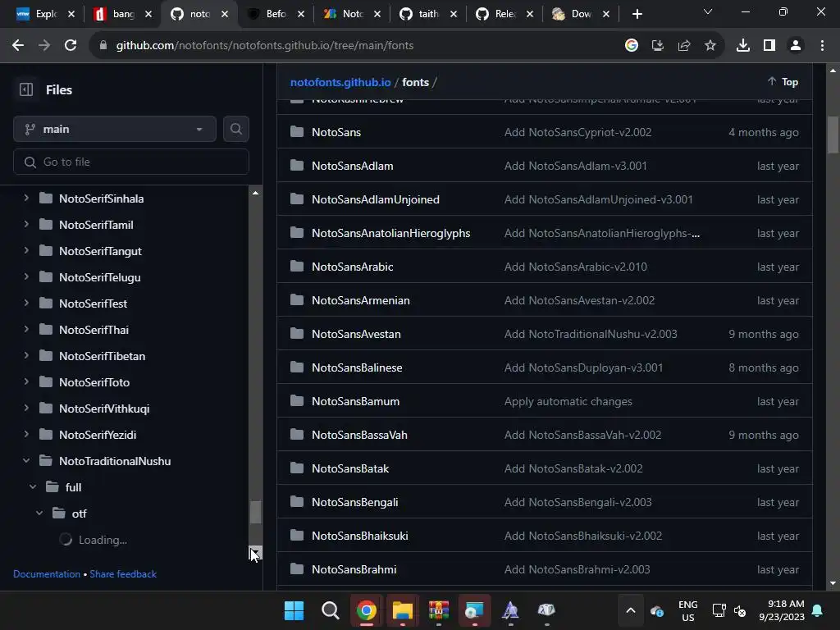Click the file tree scroll-down arrow
840x630 pixels.
pos(256,553)
